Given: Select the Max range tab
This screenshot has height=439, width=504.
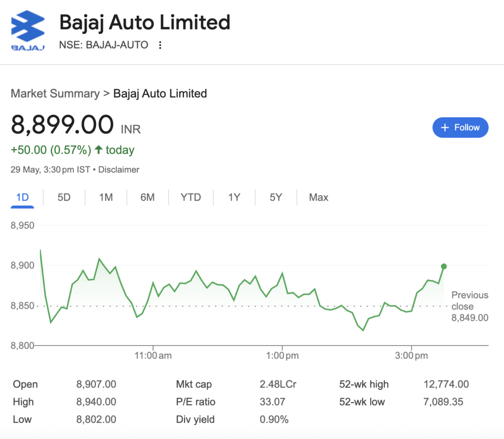Looking at the screenshot, I should (x=318, y=197).
